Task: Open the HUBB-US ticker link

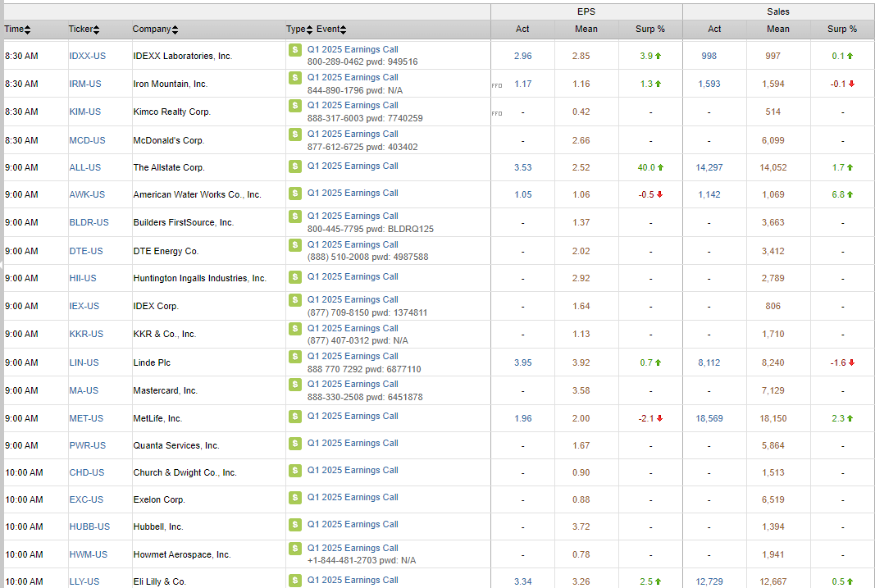Action: 89,526
